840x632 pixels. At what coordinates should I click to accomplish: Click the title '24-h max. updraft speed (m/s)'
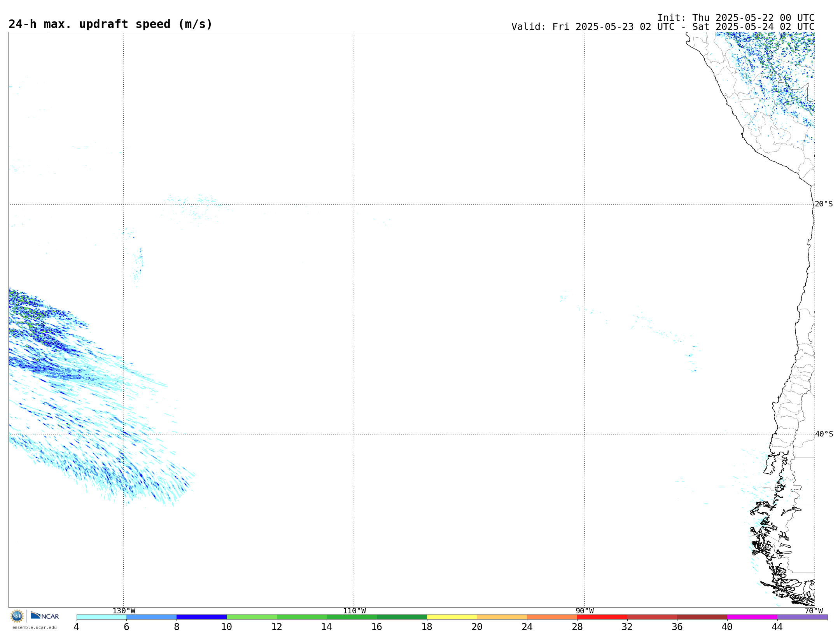click(x=110, y=24)
